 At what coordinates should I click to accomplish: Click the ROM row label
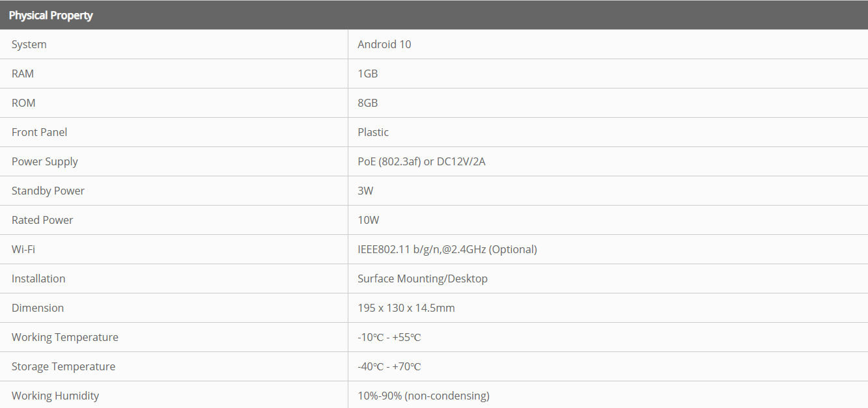23,103
